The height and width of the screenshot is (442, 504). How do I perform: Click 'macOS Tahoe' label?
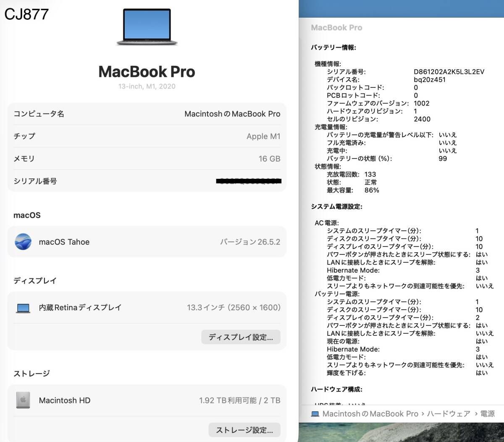click(64, 242)
